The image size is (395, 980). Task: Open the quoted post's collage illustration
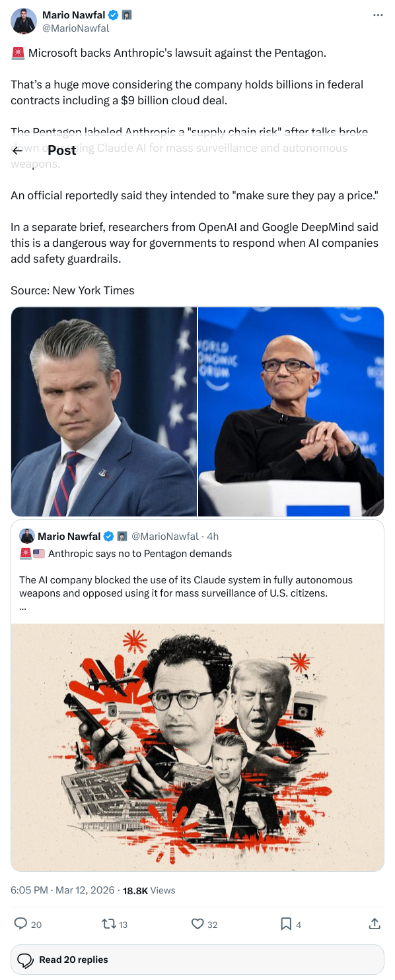tap(197, 747)
